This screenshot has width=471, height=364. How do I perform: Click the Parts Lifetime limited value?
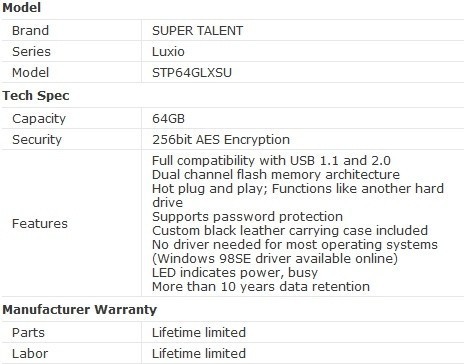[x=199, y=333]
